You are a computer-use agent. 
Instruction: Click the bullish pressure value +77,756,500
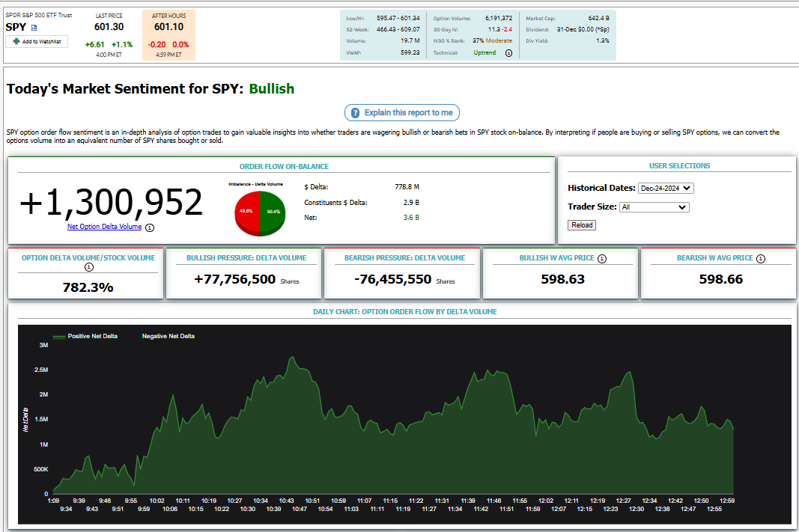(235, 280)
